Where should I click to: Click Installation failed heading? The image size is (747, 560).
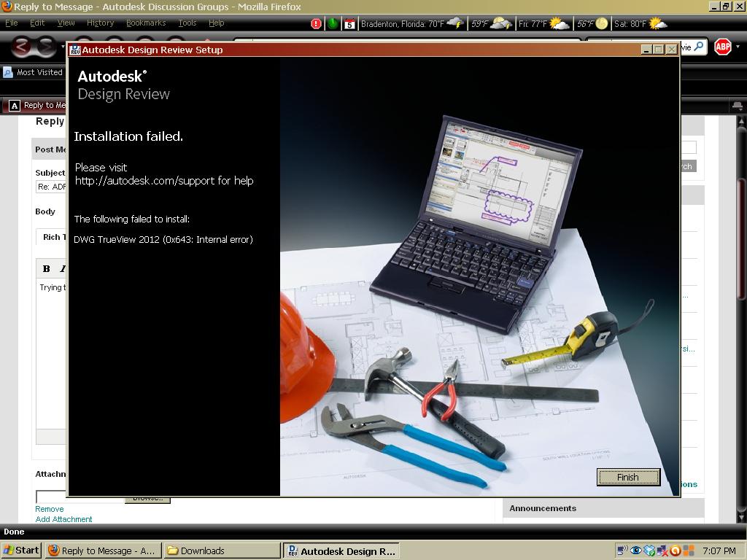click(x=128, y=136)
